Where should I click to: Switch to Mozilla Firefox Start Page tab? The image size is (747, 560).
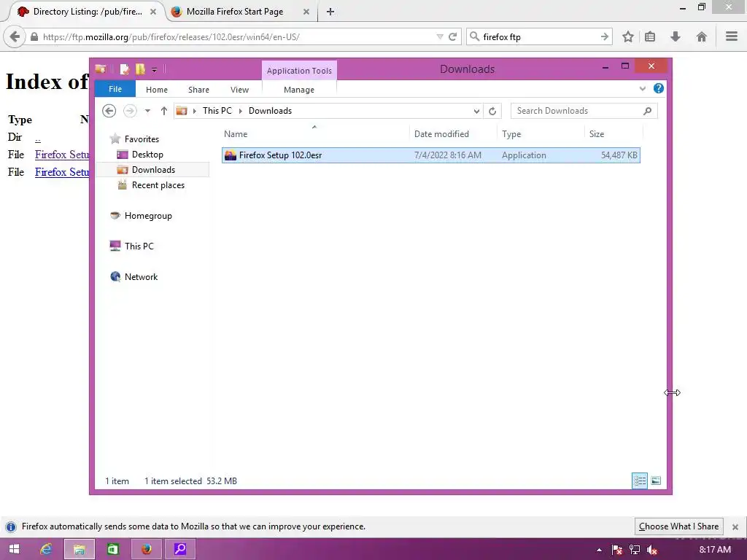234,12
